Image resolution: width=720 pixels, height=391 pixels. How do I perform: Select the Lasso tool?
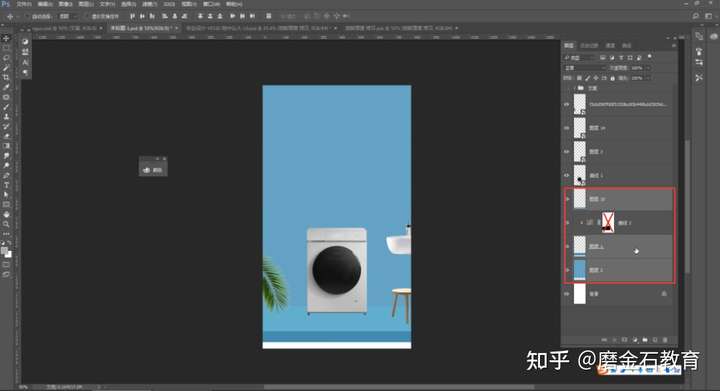(6, 58)
